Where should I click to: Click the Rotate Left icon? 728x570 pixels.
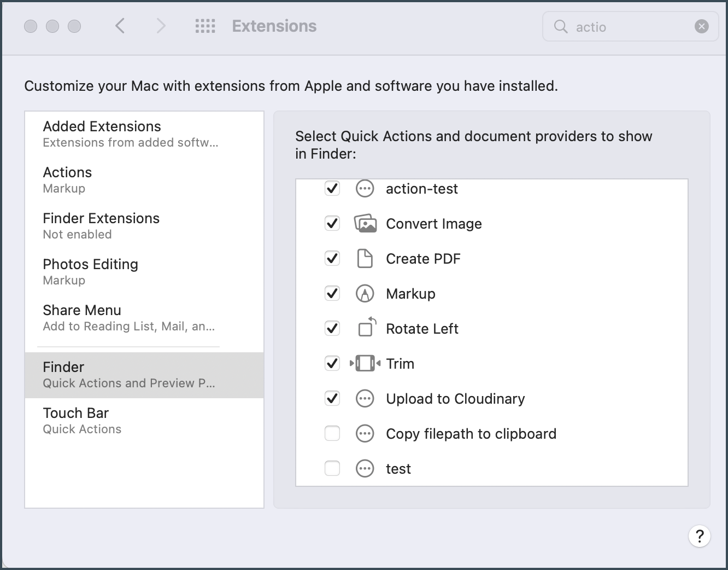(367, 327)
